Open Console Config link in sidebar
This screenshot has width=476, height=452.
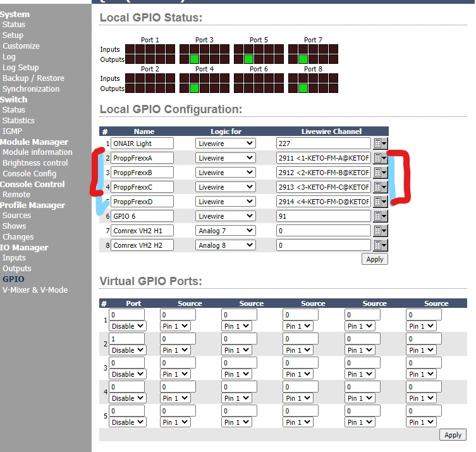point(29,174)
